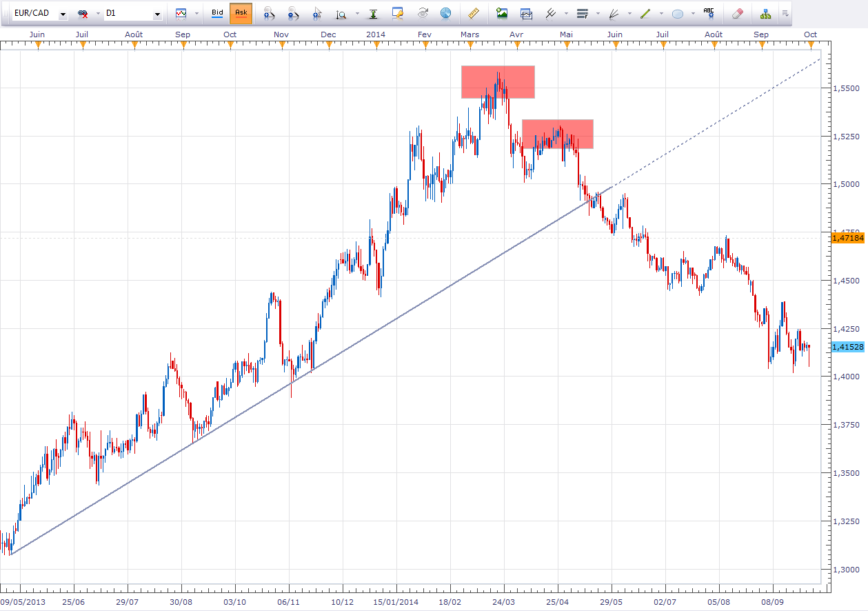Image resolution: width=868 pixels, height=611 pixels.
Task: Click the green hierarchy tree icon
Action: click(x=765, y=13)
